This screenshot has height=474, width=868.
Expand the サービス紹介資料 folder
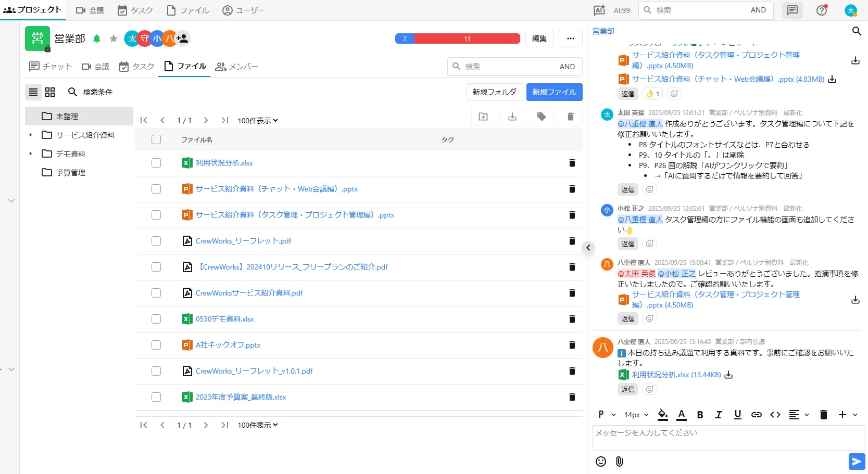pyautogui.click(x=30, y=135)
